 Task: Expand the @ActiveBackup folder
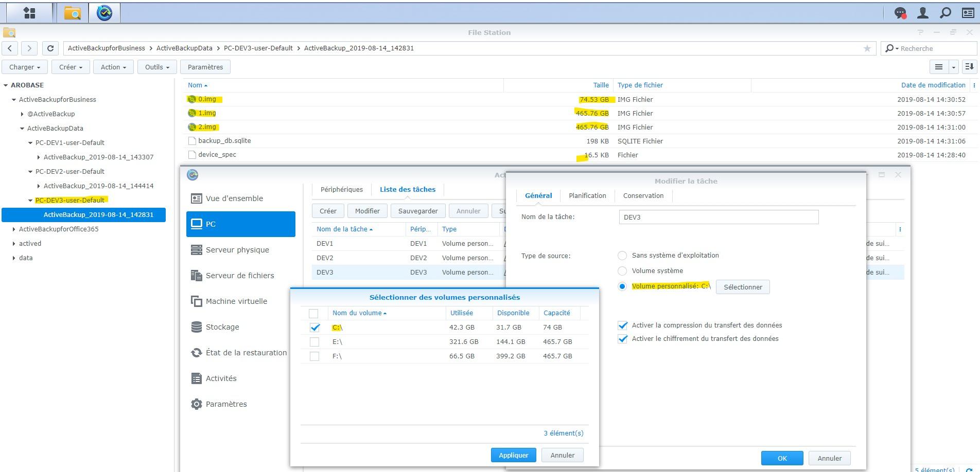tap(22, 114)
